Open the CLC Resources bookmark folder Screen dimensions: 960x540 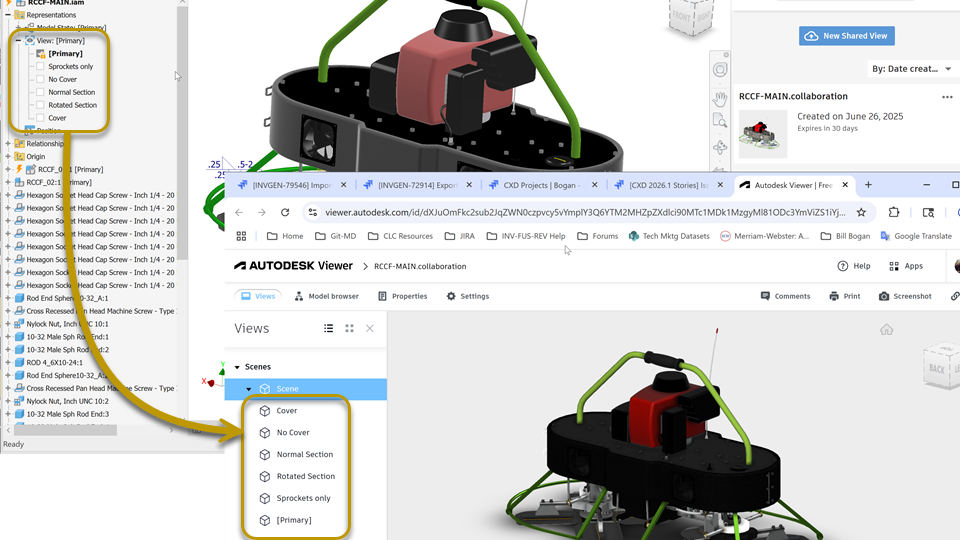pyautogui.click(x=400, y=236)
